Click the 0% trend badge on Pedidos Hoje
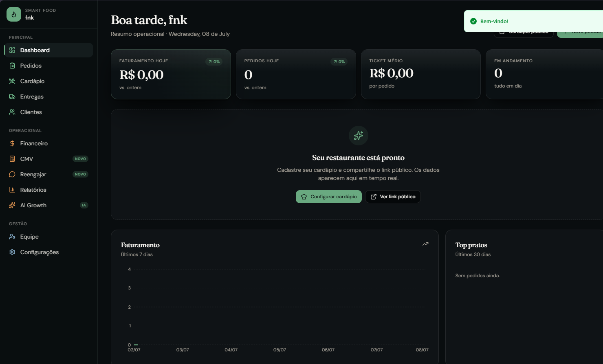The height and width of the screenshot is (364, 603). 339,61
